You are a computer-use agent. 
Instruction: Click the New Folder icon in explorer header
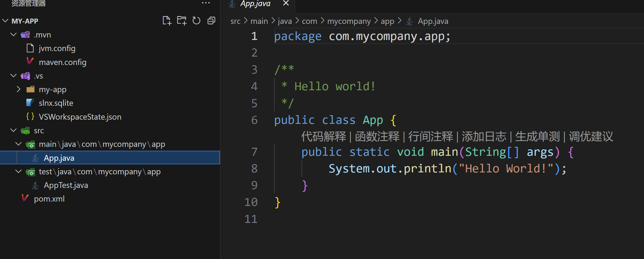pyautogui.click(x=182, y=21)
